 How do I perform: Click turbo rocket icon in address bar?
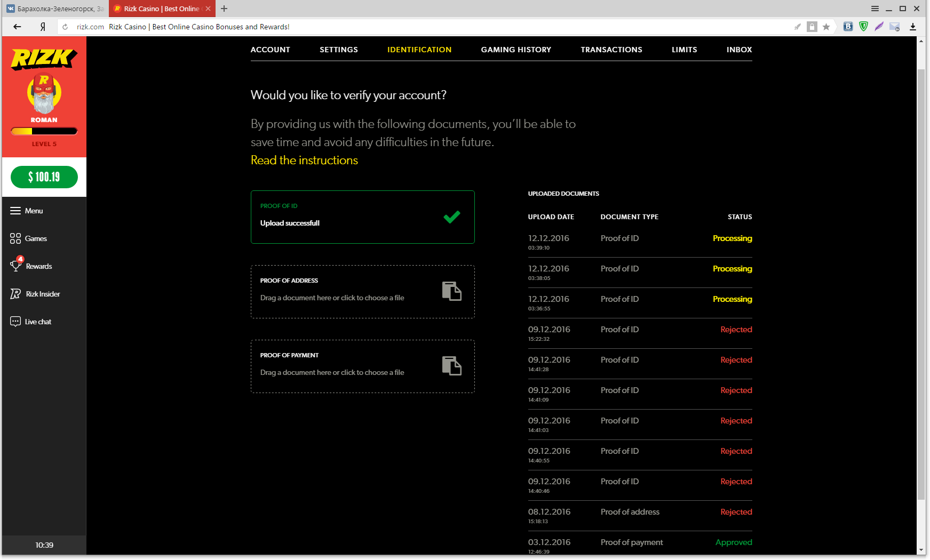coord(798,27)
